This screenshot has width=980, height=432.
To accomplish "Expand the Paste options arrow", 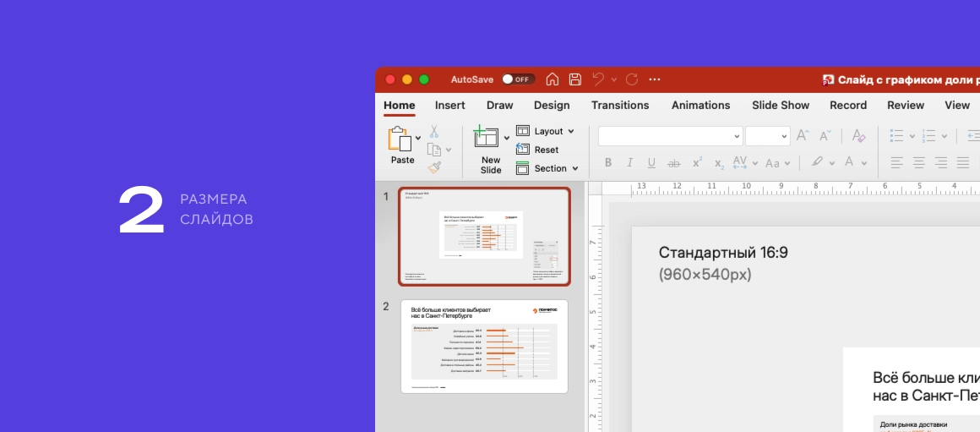I will coord(417,138).
